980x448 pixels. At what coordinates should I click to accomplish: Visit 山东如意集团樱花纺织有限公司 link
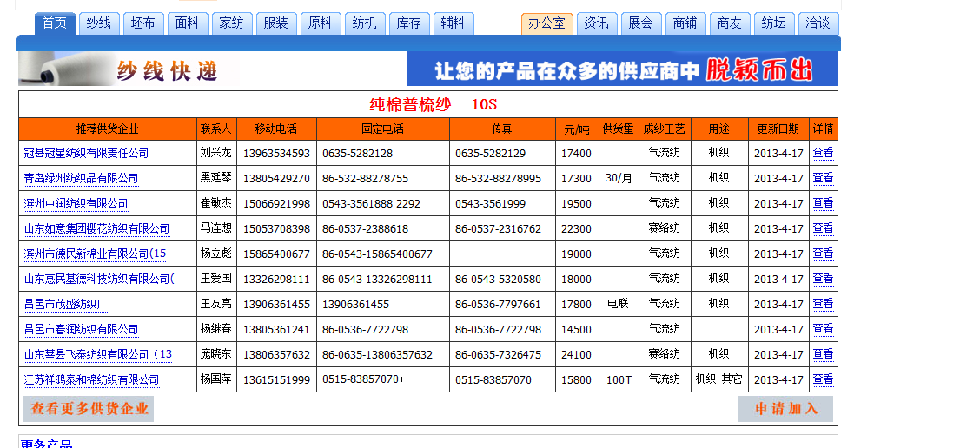click(x=96, y=229)
